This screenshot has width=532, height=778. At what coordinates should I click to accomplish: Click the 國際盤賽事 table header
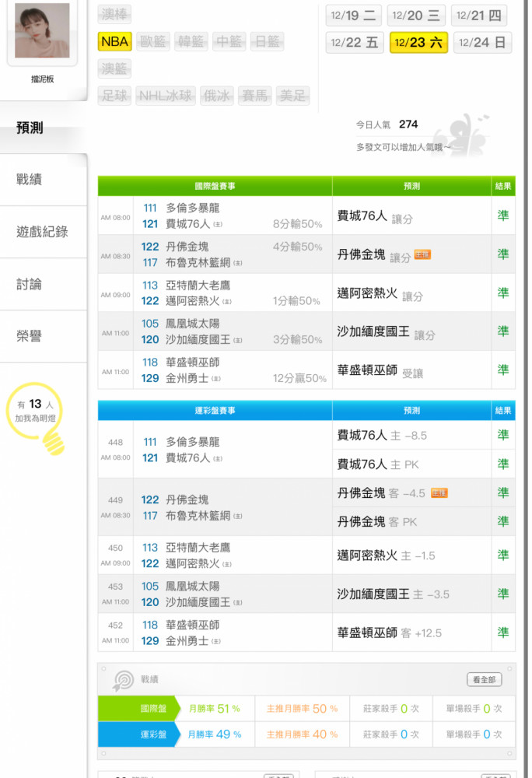coord(215,186)
